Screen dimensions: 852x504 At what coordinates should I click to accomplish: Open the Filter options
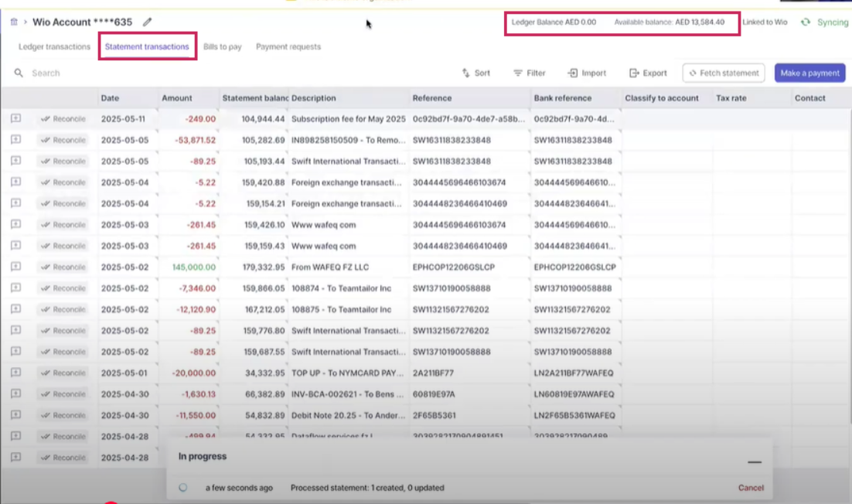pyautogui.click(x=530, y=73)
